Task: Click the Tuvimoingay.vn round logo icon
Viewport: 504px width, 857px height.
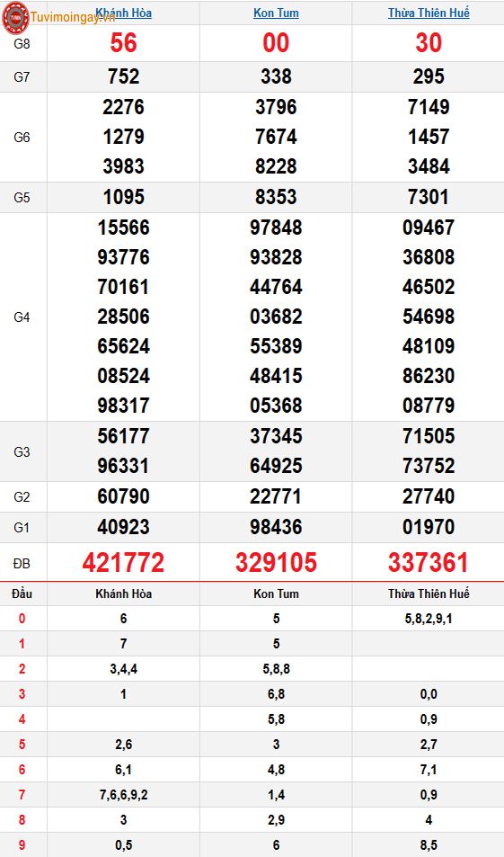Action: pyautogui.click(x=15, y=18)
